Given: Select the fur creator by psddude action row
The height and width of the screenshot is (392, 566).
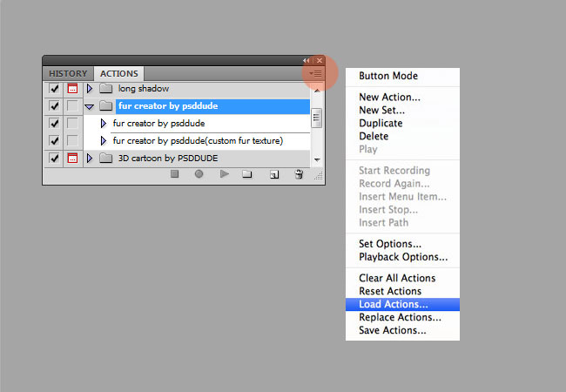Looking at the screenshot, I should pyautogui.click(x=197, y=124).
